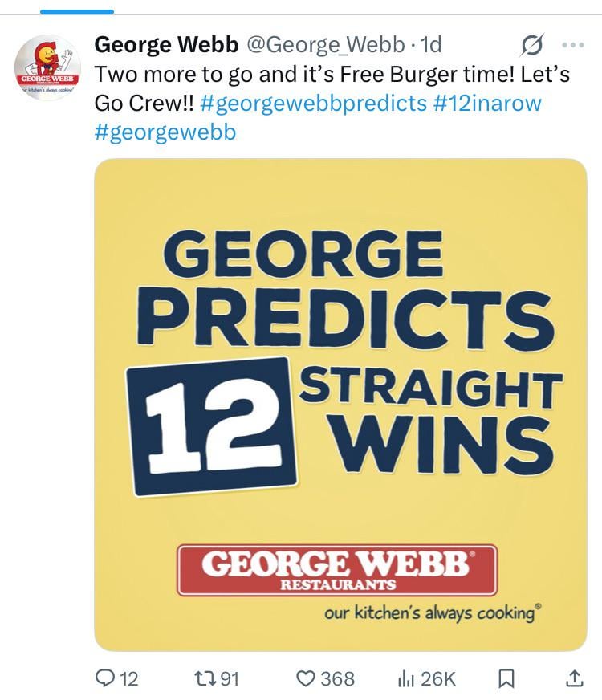Open the reply comments icon
This screenshot has height=700, width=602.
[x=106, y=678]
